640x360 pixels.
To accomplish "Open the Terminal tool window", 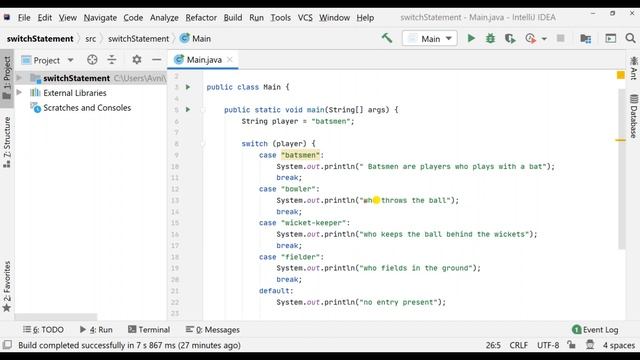I will click(x=149, y=329).
